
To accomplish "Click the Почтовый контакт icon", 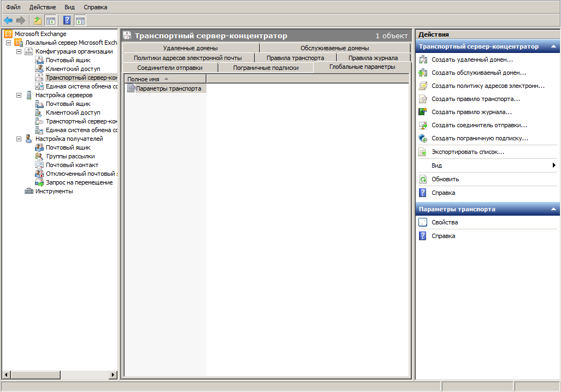I will (39, 165).
